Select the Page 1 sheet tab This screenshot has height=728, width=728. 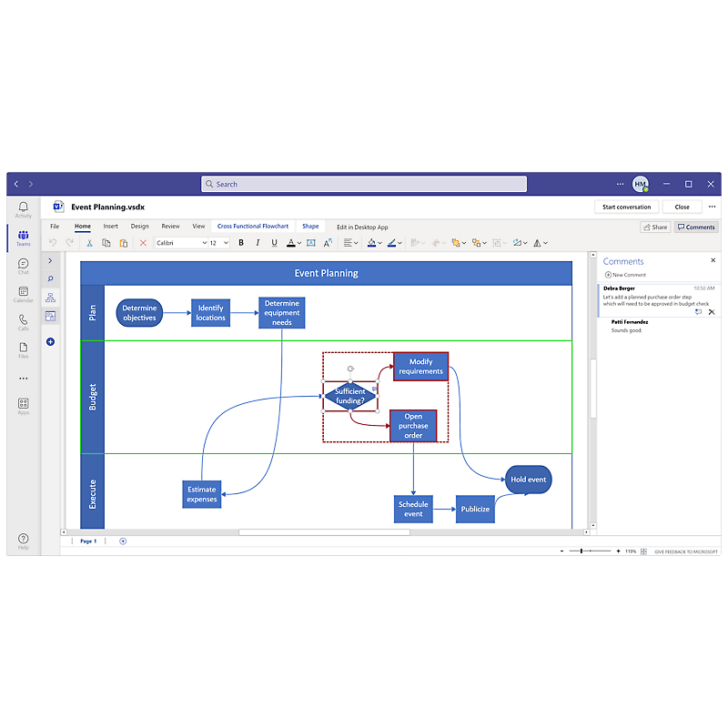tap(88, 541)
